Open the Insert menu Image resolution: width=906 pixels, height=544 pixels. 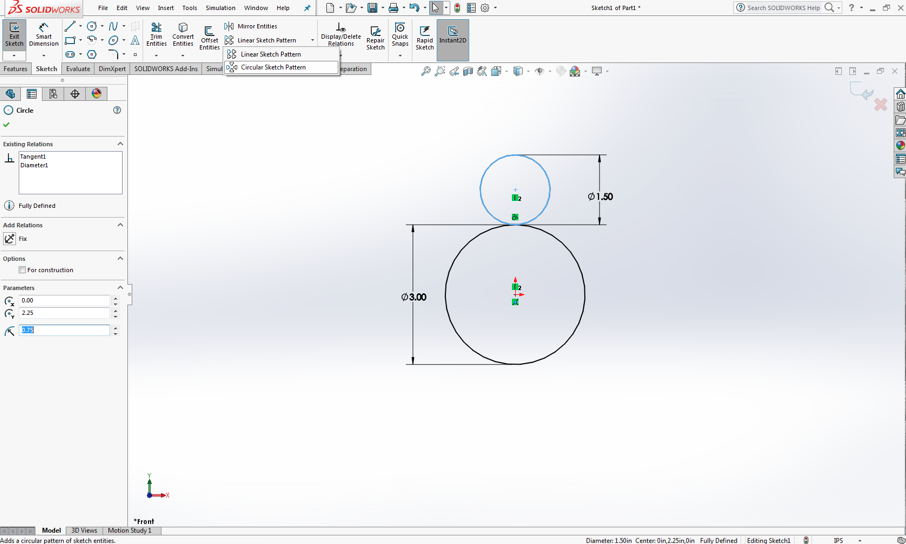tap(166, 8)
